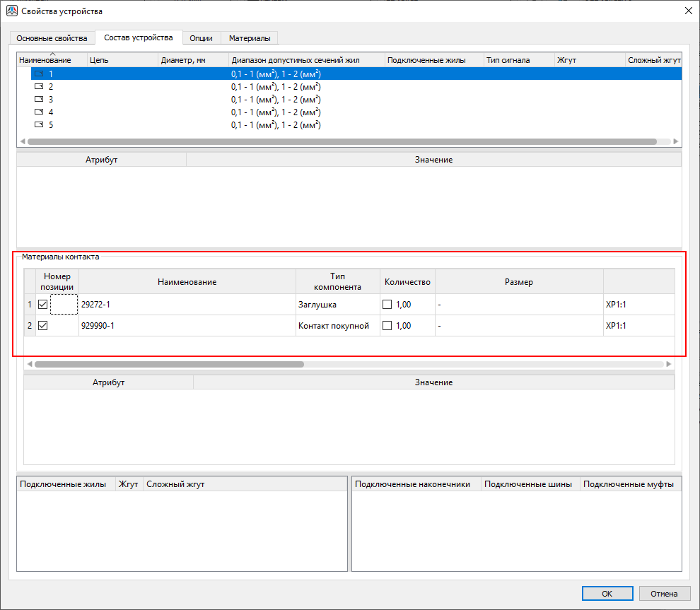Toggle quantity checkbox for Контакт покупной row
Image resolution: width=700 pixels, height=610 pixels.
point(387,326)
